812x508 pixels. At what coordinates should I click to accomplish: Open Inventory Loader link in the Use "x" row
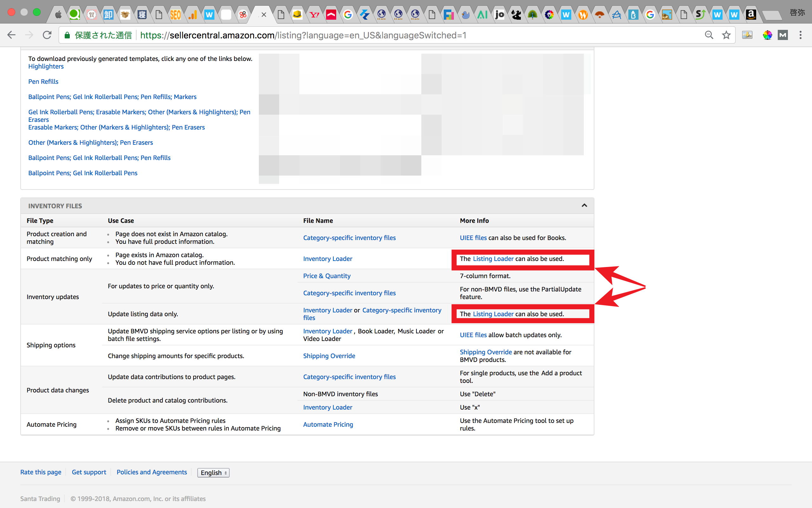327,407
